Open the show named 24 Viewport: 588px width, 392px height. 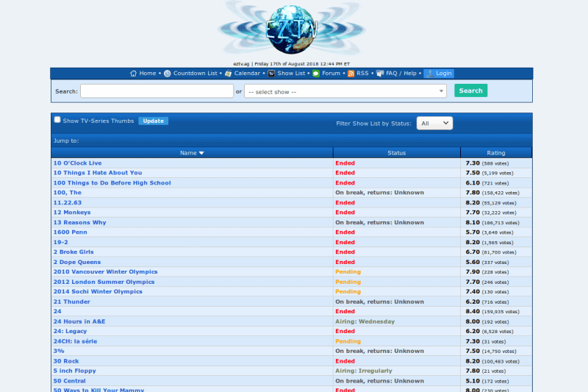(57, 312)
